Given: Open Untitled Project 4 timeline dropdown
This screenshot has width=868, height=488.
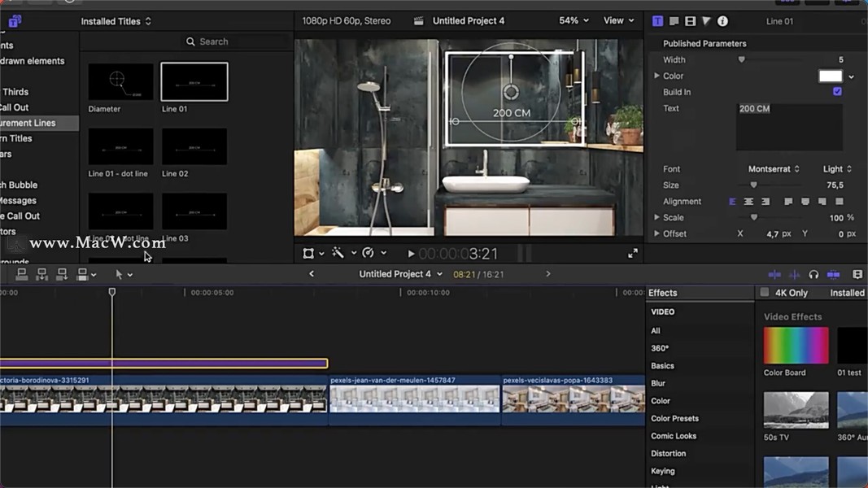Looking at the screenshot, I should (401, 274).
